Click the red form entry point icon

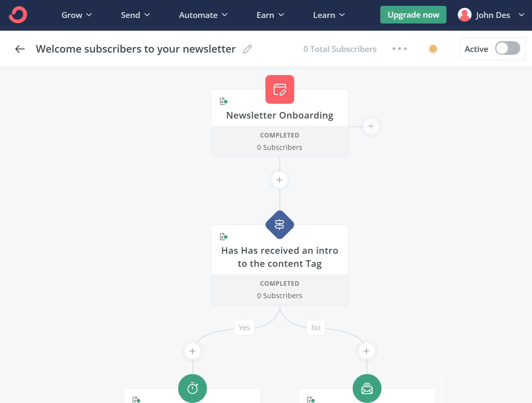pos(280,89)
